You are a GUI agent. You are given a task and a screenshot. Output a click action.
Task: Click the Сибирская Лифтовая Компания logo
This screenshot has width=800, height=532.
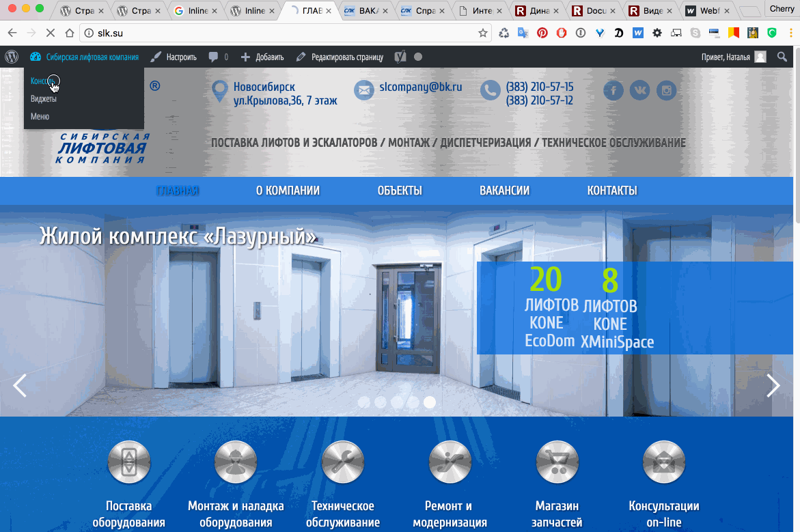(x=102, y=148)
